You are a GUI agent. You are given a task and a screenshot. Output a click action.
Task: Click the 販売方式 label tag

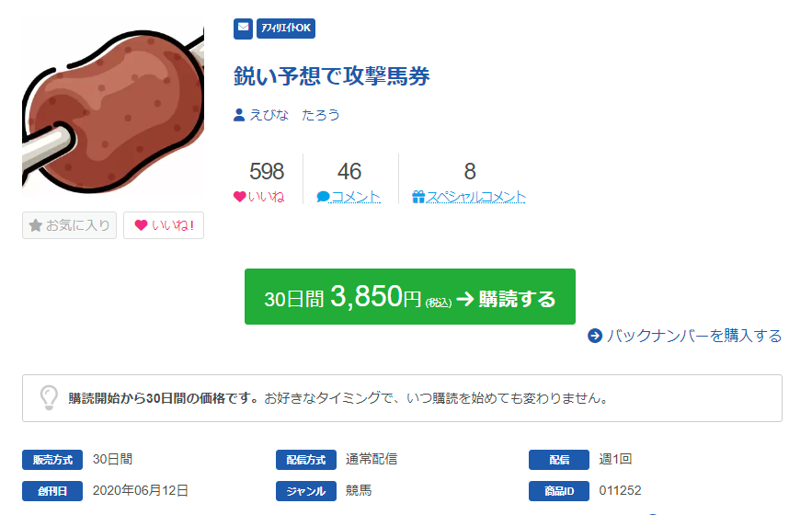tap(52, 460)
